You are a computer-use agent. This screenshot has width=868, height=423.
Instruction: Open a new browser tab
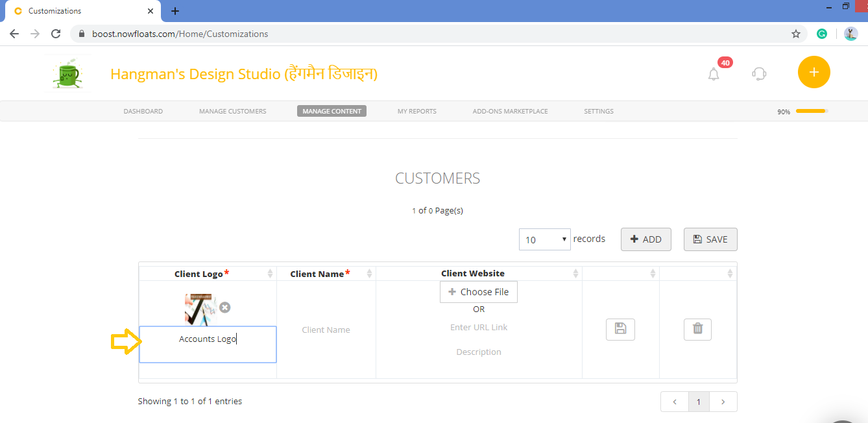pos(175,11)
